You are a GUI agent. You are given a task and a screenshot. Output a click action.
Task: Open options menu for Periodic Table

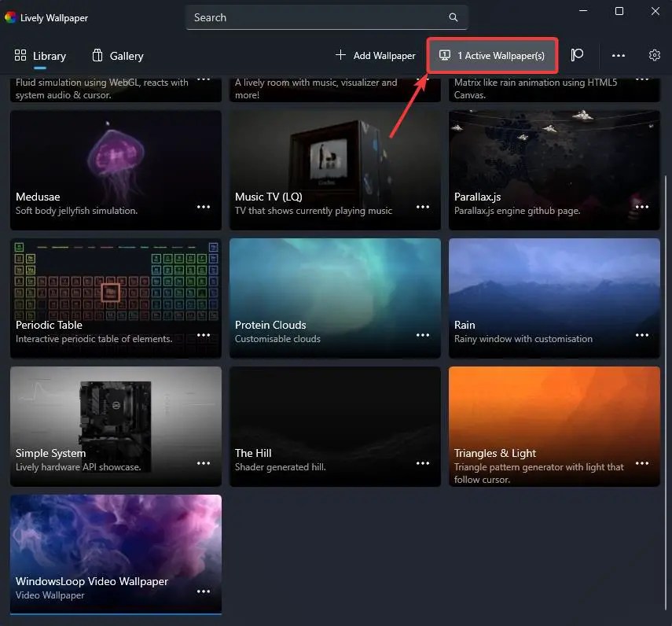click(x=203, y=335)
